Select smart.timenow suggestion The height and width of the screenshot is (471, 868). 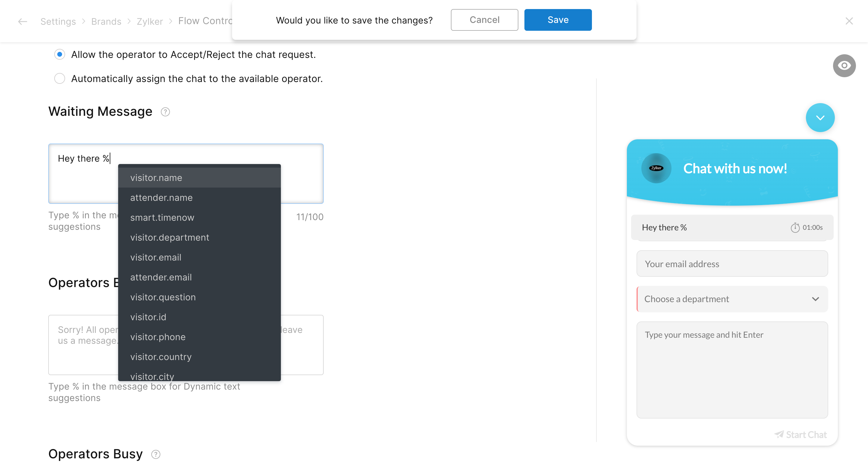[162, 217]
